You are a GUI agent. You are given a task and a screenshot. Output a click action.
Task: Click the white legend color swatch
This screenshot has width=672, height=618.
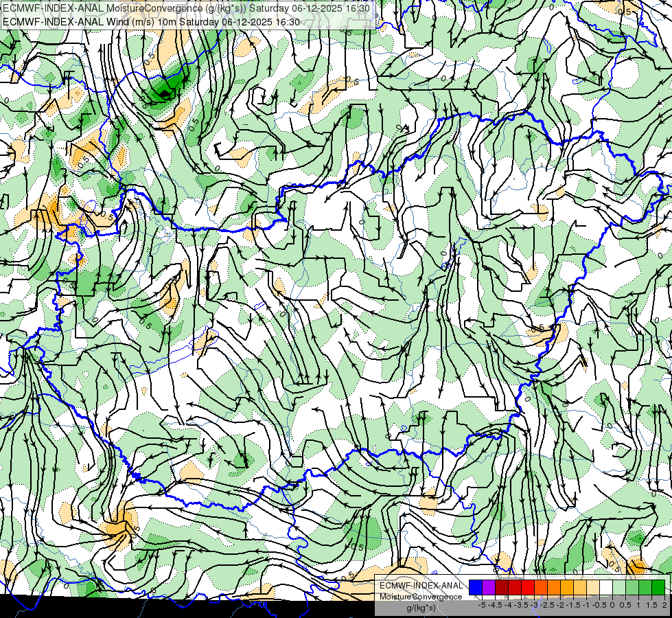point(606,588)
